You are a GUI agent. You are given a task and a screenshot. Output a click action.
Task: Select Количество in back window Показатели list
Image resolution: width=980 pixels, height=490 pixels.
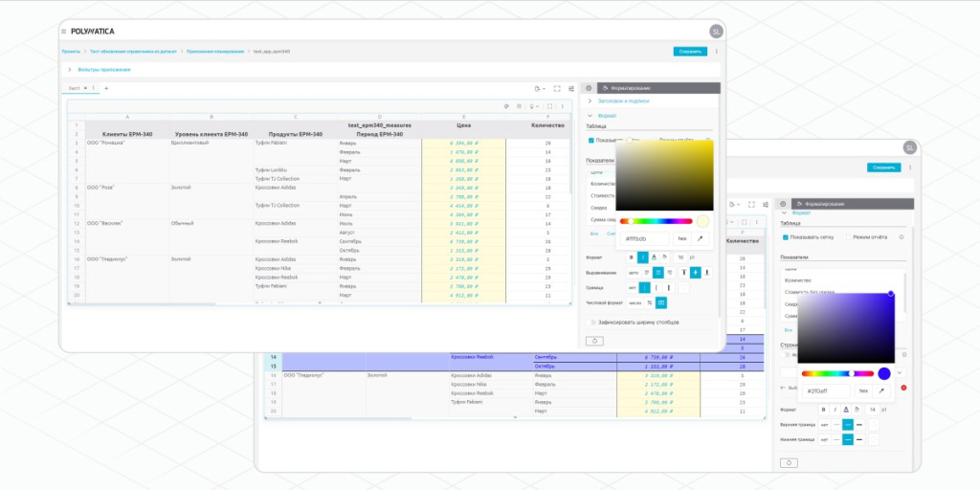pyautogui.click(x=798, y=280)
